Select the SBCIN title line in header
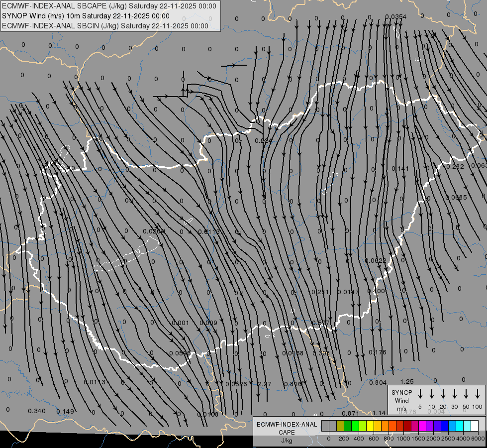487x448 pixels. coord(105,26)
